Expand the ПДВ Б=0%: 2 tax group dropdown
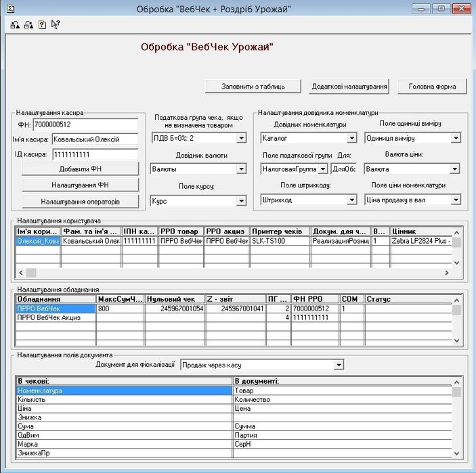Image resolution: width=476 pixels, height=473 pixels. coord(241,138)
